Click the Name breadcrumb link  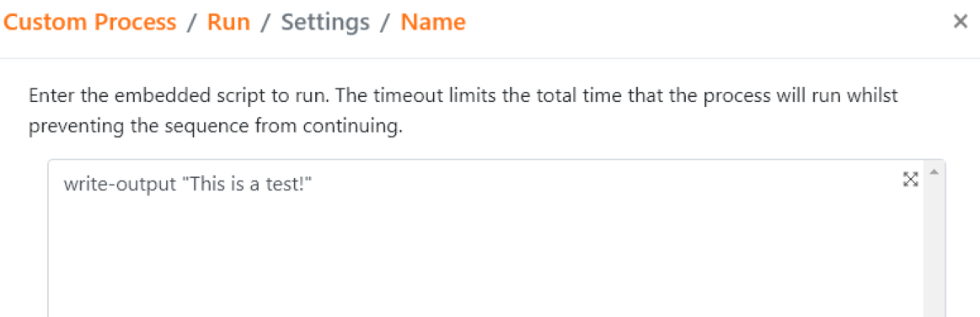(433, 23)
